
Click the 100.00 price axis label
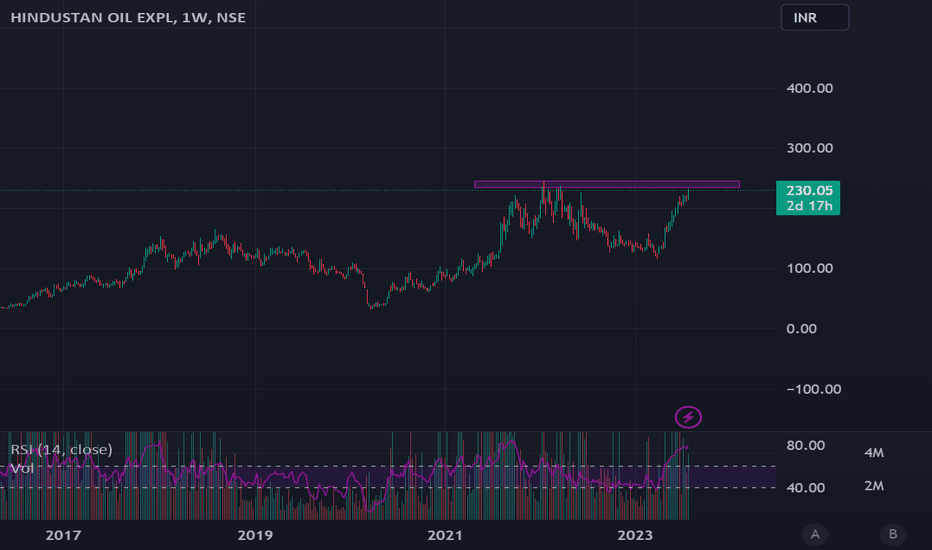pos(809,268)
